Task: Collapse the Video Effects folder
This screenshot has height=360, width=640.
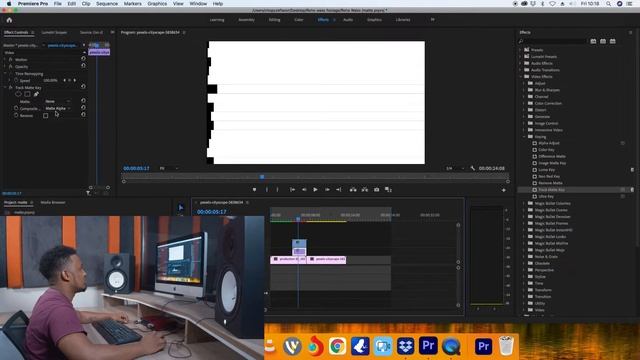Action: [520, 76]
